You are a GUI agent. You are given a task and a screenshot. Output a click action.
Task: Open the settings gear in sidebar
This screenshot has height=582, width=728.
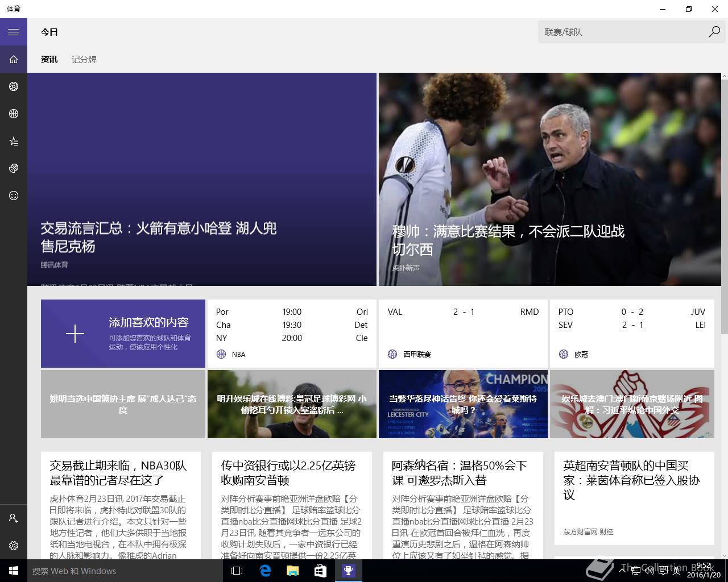click(x=14, y=546)
